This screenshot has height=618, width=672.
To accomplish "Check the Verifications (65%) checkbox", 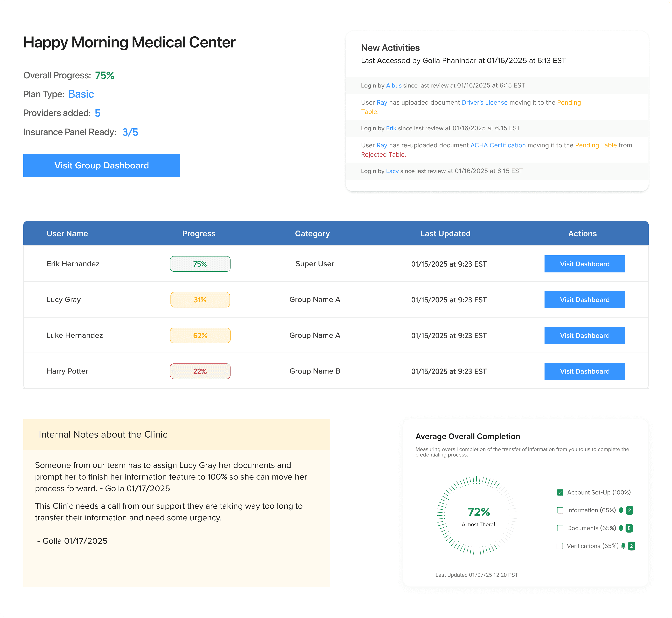I will (x=560, y=546).
